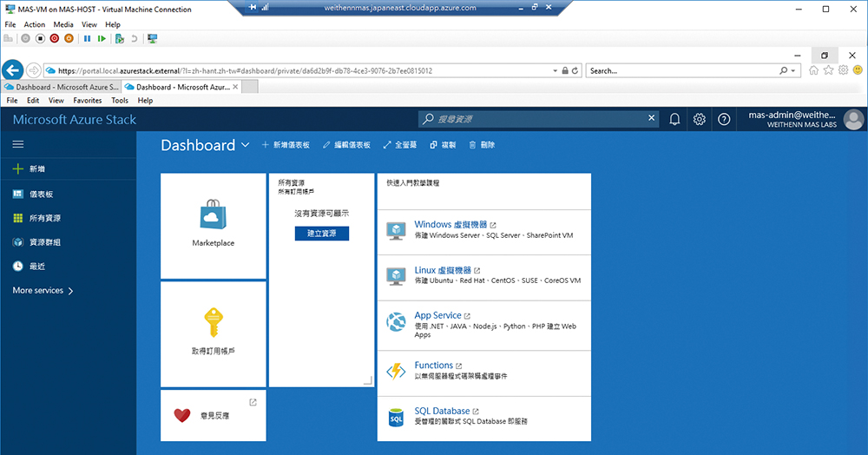Screen dimensions: 868x455
Task: Open the key subscription tile
Action: [x=214, y=334]
